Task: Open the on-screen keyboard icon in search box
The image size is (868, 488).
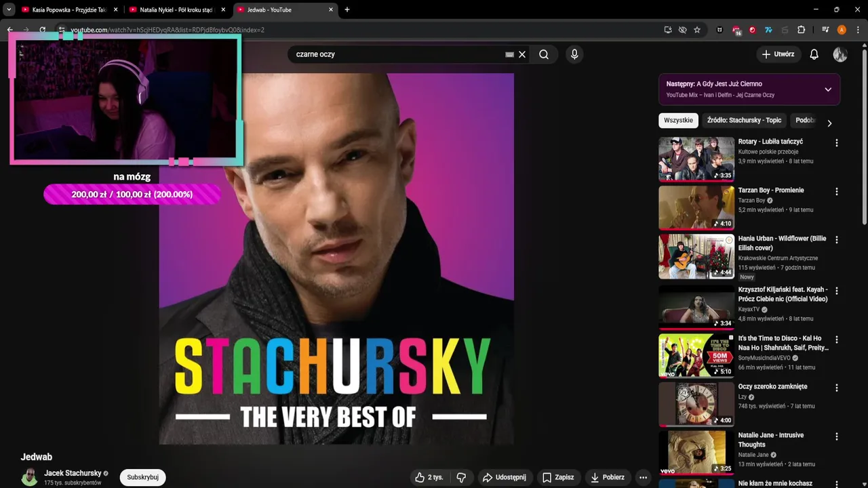Action: pyautogui.click(x=509, y=54)
